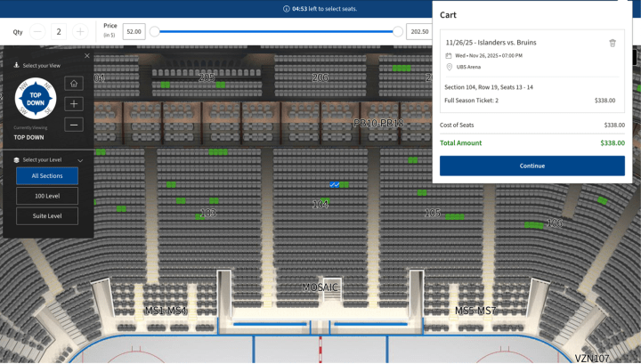Filter map to Suite Level
Viewport: 641px width, 364px height.
click(x=47, y=216)
